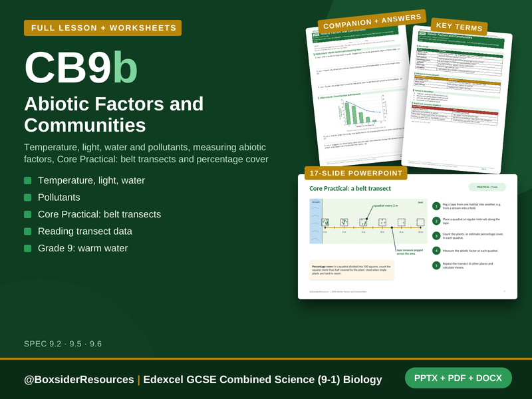
Task: Click the red-header table on key terms page
Action: pyautogui.click(x=454, y=114)
